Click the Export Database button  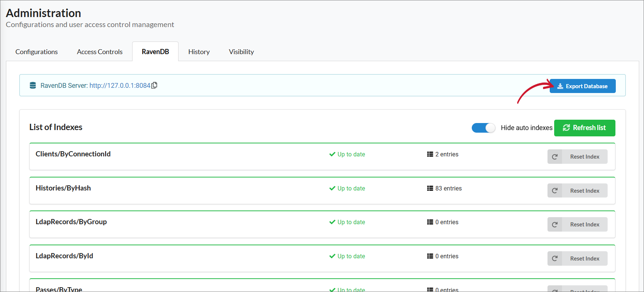pos(582,86)
